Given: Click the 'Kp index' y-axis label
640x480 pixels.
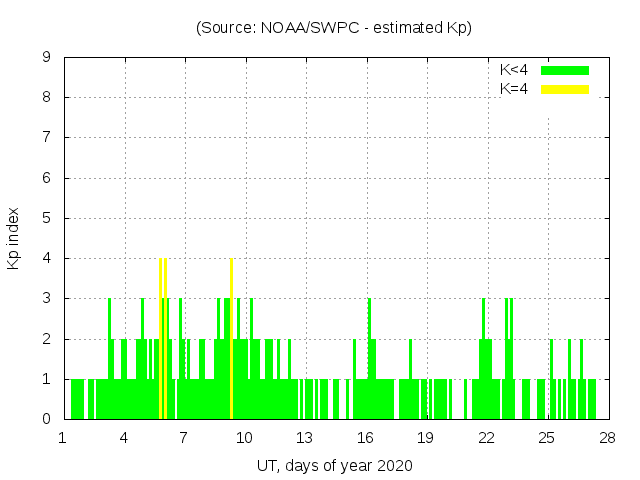Looking at the screenshot, I should tap(14, 238).
